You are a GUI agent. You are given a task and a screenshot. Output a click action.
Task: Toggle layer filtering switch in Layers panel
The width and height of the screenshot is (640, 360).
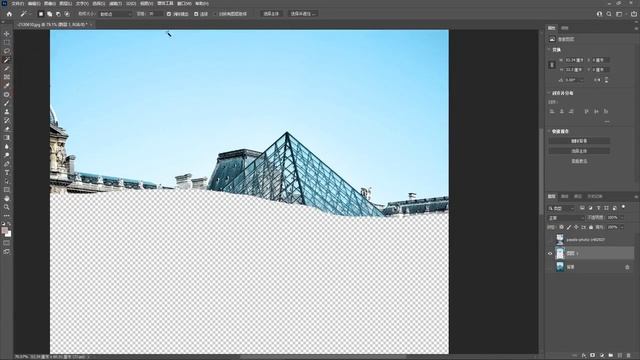pyautogui.click(x=623, y=207)
